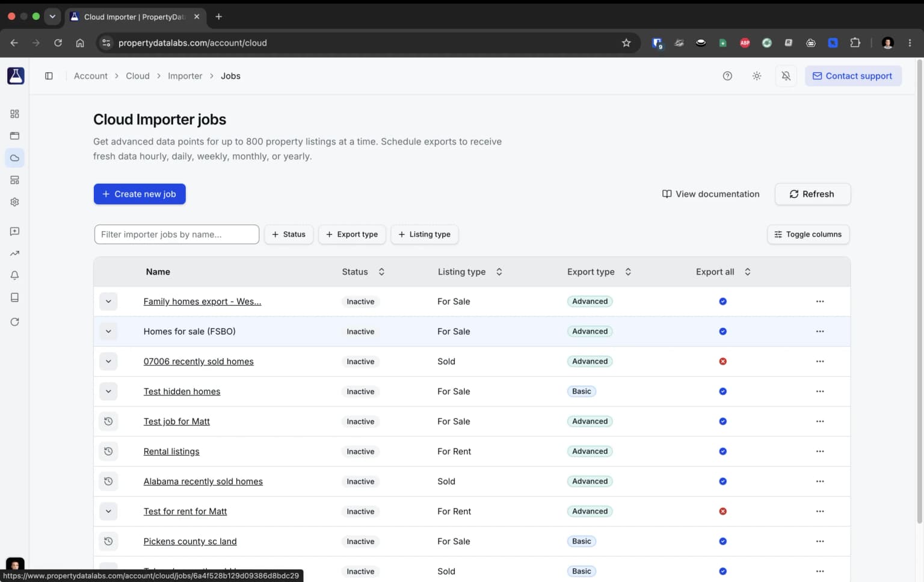Viewport: 924px width, 582px height.
Task: Expand the Test for rent for Matt row
Action: pyautogui.click(x=108, y=512)
